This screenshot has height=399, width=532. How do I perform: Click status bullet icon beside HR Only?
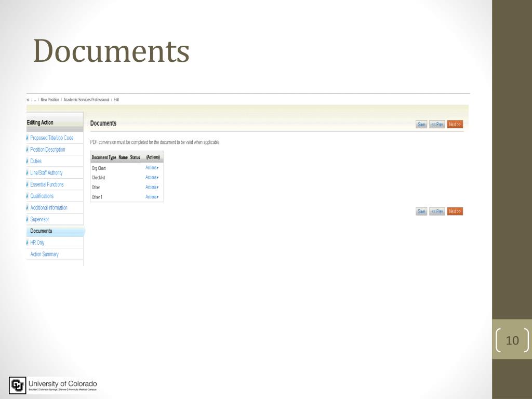27,242
